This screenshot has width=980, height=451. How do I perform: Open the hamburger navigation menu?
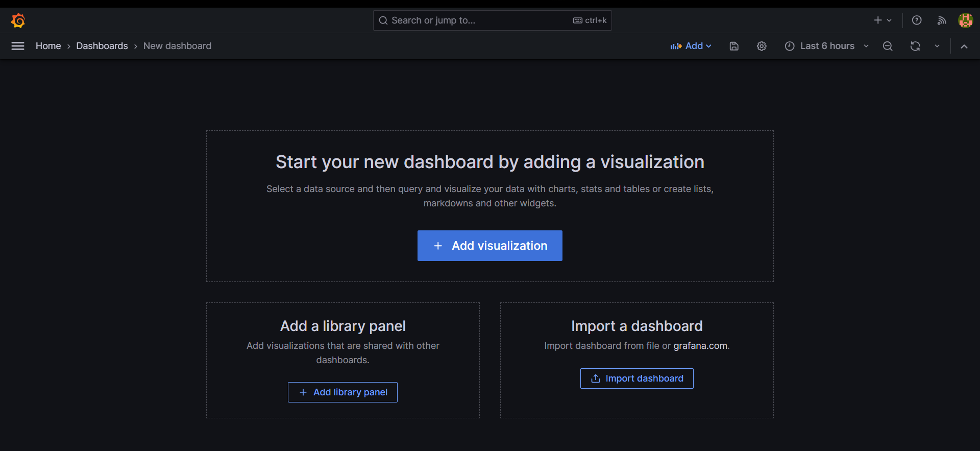click(18, 46)
